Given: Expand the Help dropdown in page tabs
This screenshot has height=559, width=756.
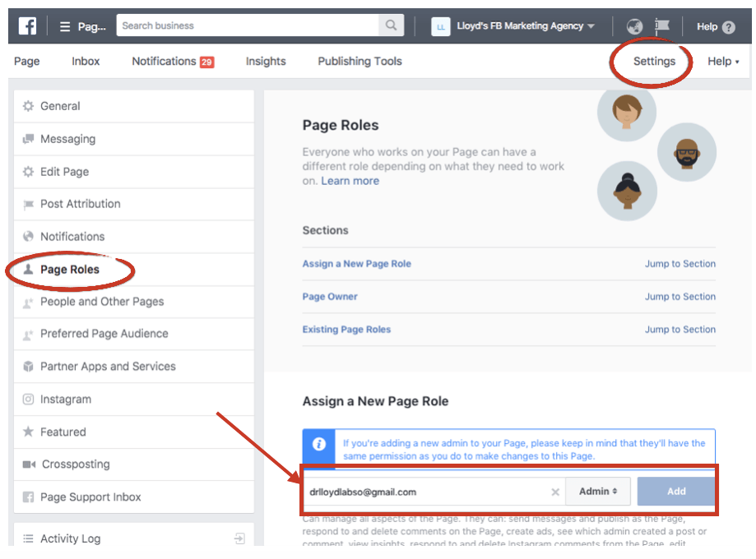Looking at the screenshot, I should [x=723, y=61].
